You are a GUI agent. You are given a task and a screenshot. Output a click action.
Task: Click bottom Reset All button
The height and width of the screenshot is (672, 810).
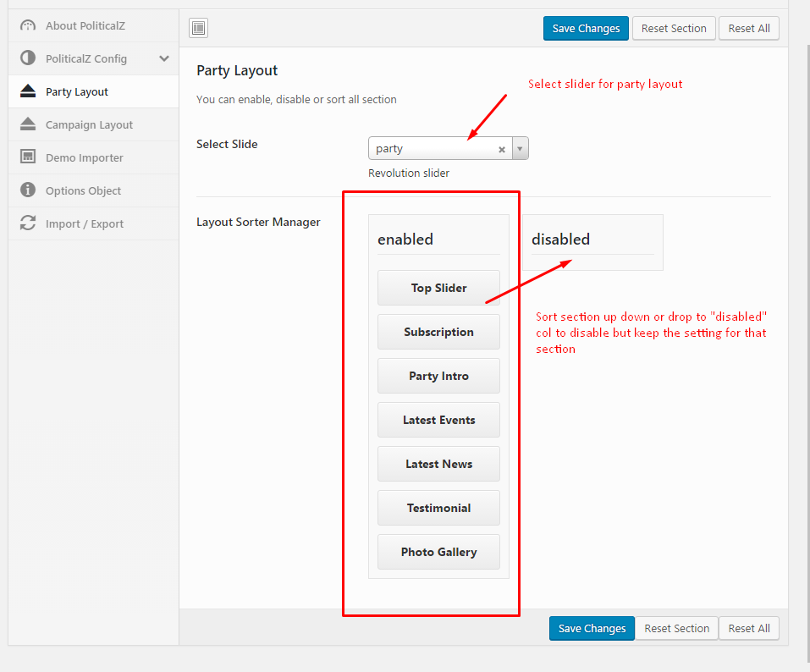748,628
